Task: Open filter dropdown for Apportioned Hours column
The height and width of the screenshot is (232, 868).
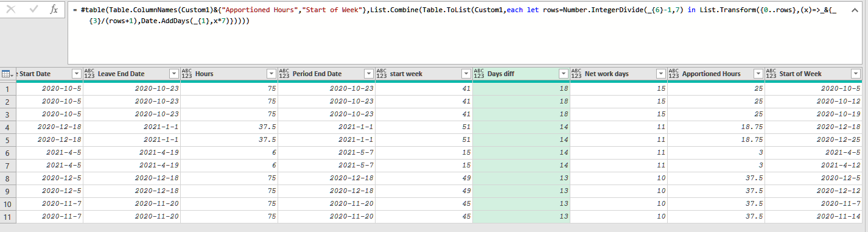Action: coord(758,74)
